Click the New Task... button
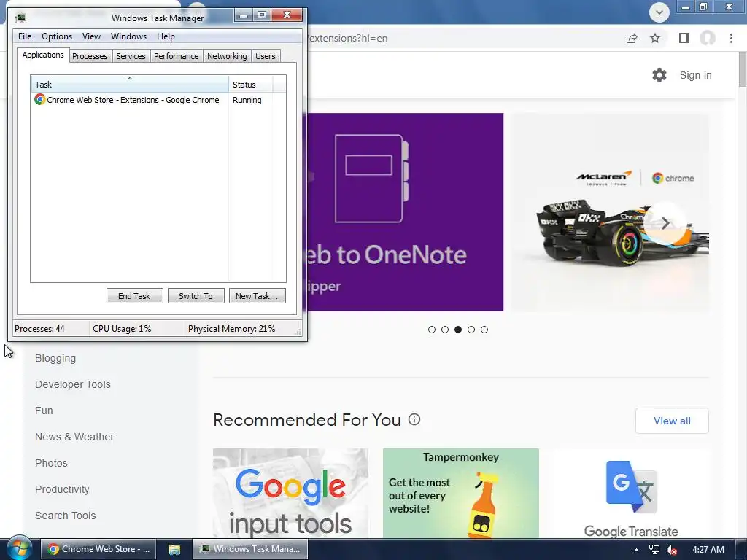 257,296
